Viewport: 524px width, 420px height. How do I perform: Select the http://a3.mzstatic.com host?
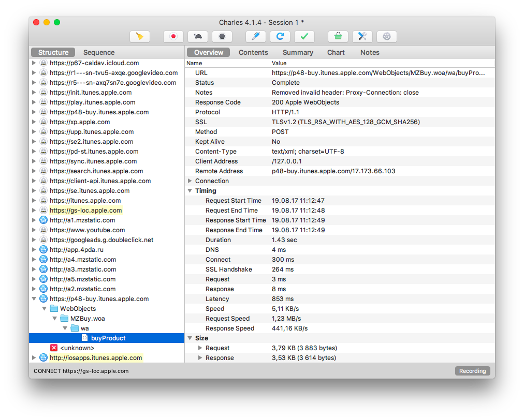pos(83,269)
